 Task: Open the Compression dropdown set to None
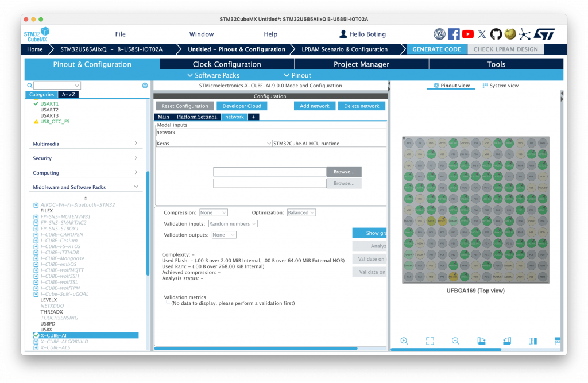point(214,212)
